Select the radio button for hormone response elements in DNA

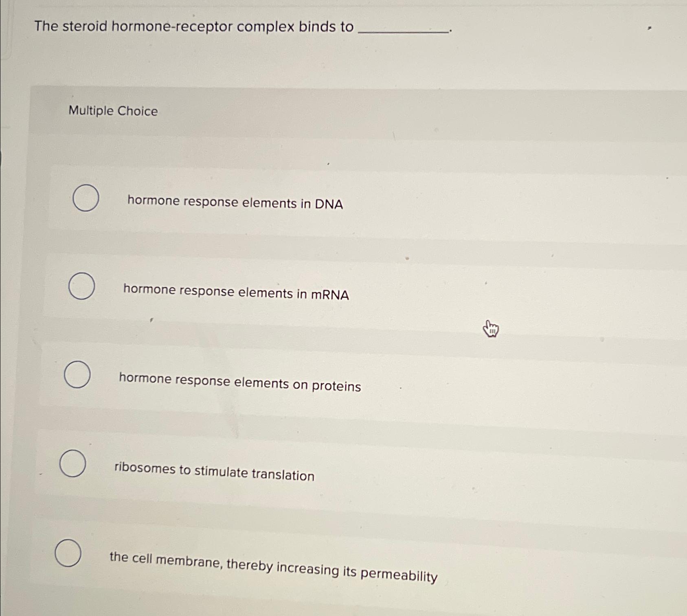85,198
